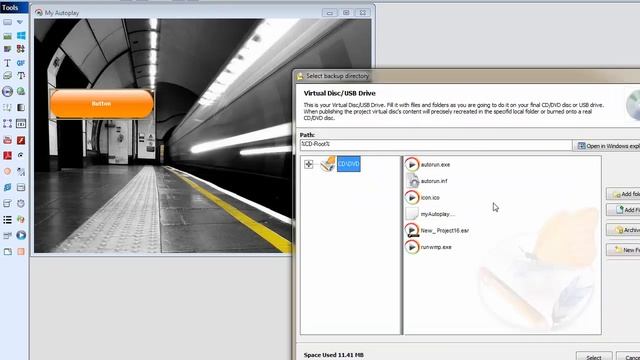Select icon.ico in file list
640x360 pixels.
pyautogui.click(x=430, y=198)
